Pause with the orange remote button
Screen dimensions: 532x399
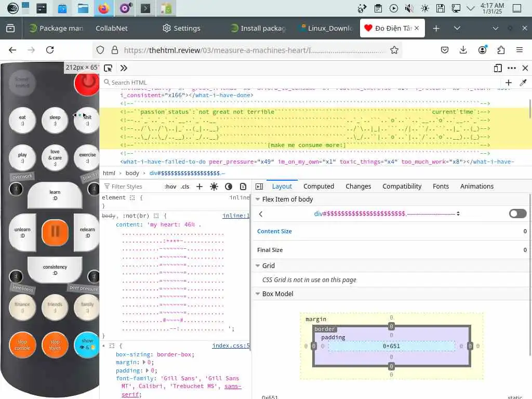pyautogui.click(x=55, y=232)
